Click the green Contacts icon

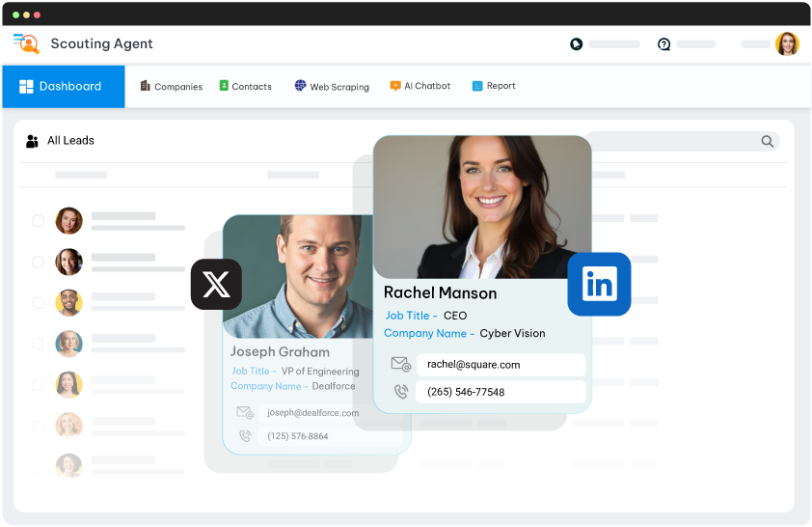(x=224, y=86)
